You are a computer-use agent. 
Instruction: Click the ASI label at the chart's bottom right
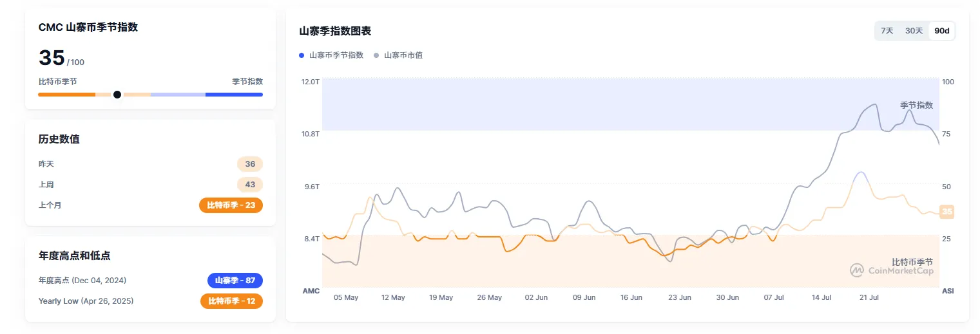(x=948, y=291)
